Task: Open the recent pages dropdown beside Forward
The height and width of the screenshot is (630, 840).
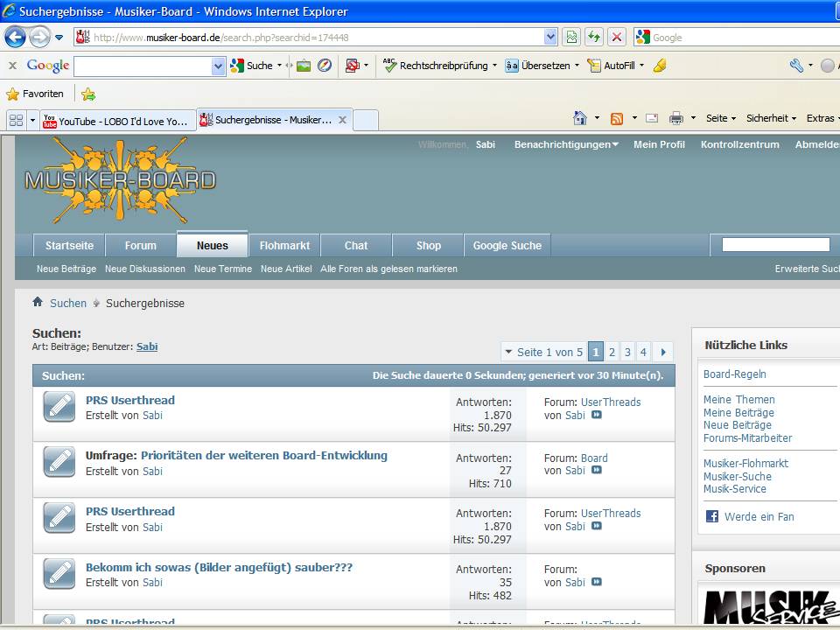Action: 59,38
